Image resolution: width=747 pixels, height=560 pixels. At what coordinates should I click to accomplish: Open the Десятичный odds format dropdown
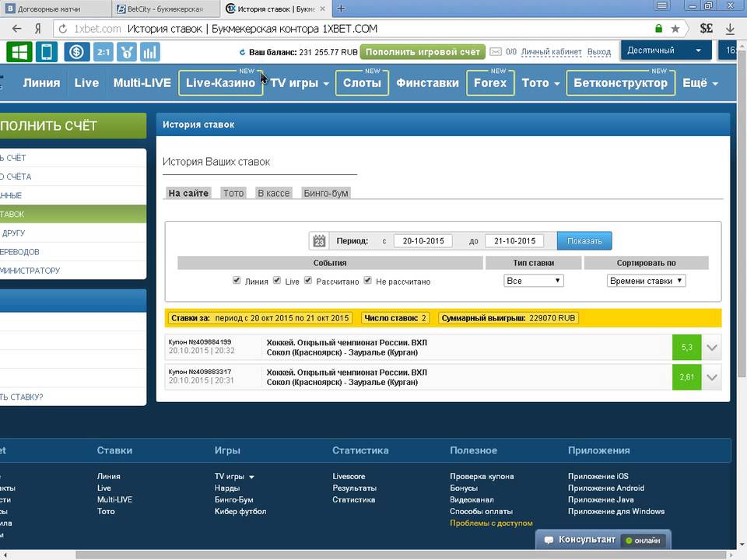pos(665,51)
